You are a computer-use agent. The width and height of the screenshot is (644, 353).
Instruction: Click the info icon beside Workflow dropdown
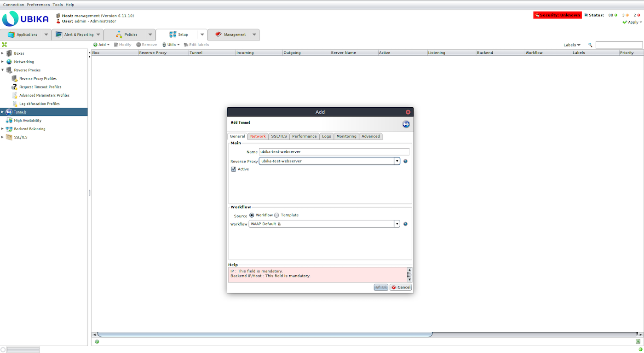(x=405, y=224)
